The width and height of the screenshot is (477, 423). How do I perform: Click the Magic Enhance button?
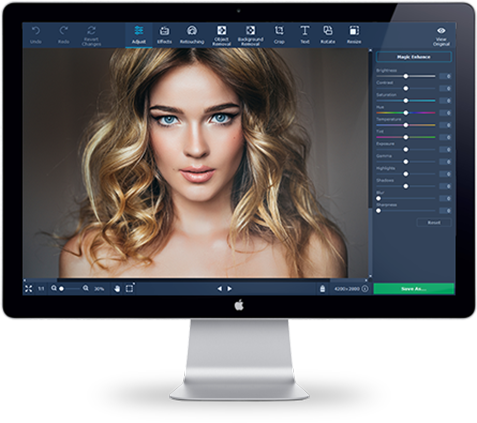point(414,57)
